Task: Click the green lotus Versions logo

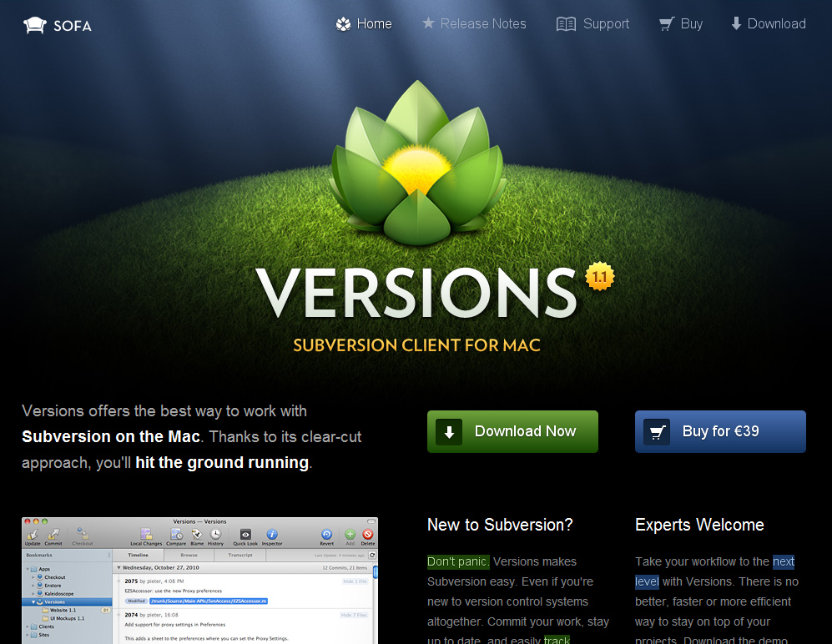Action: point(417,163)
